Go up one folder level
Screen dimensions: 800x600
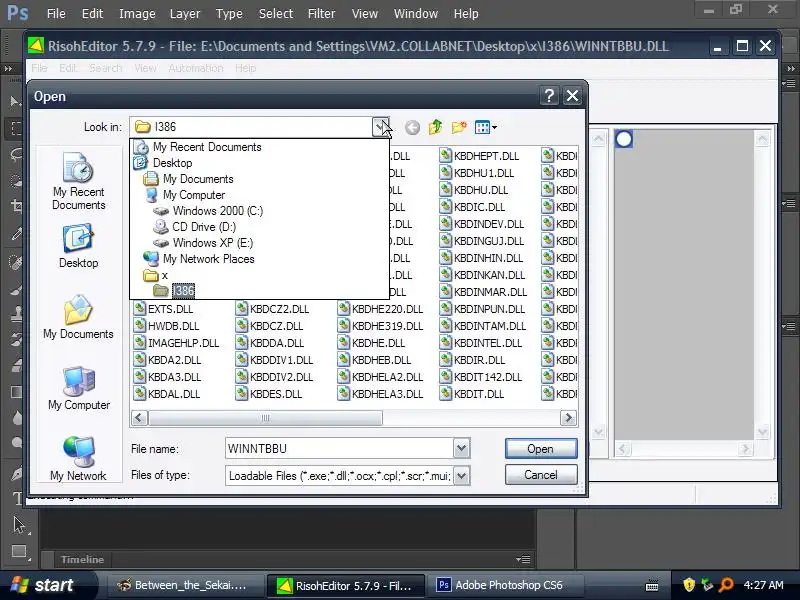[x=436, y=127]
